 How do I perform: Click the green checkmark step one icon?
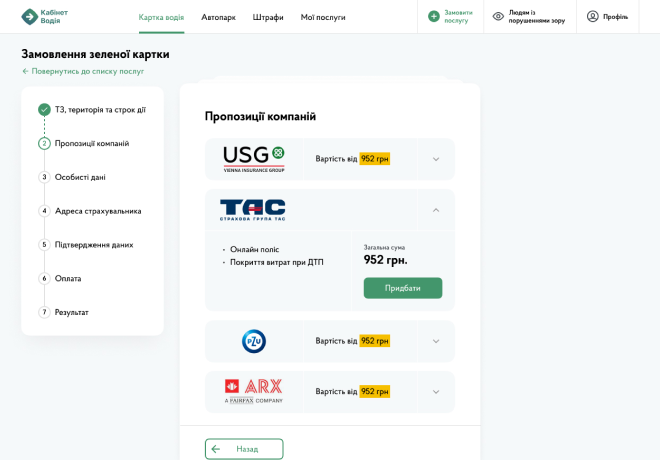coord(44,110)
